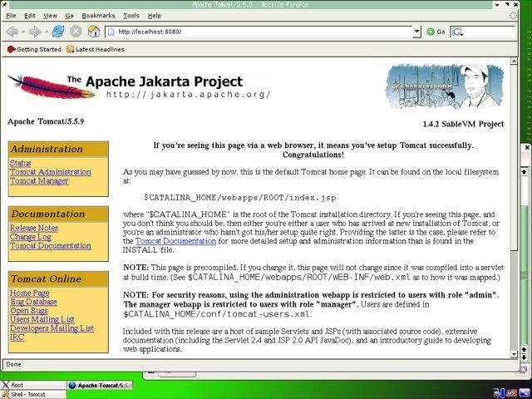Click the page scrollbar down arrow
This screenshot has width=532, height=399.
514,354
